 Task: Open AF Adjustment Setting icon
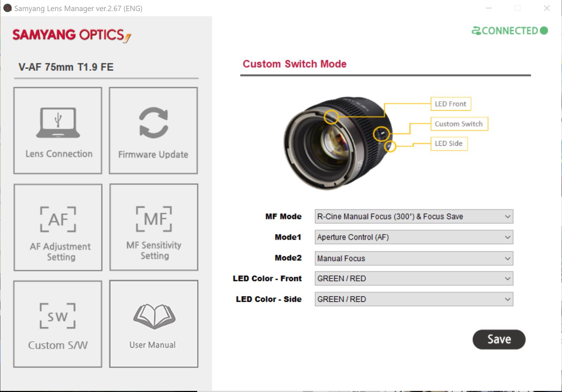[x=58, y=219]
